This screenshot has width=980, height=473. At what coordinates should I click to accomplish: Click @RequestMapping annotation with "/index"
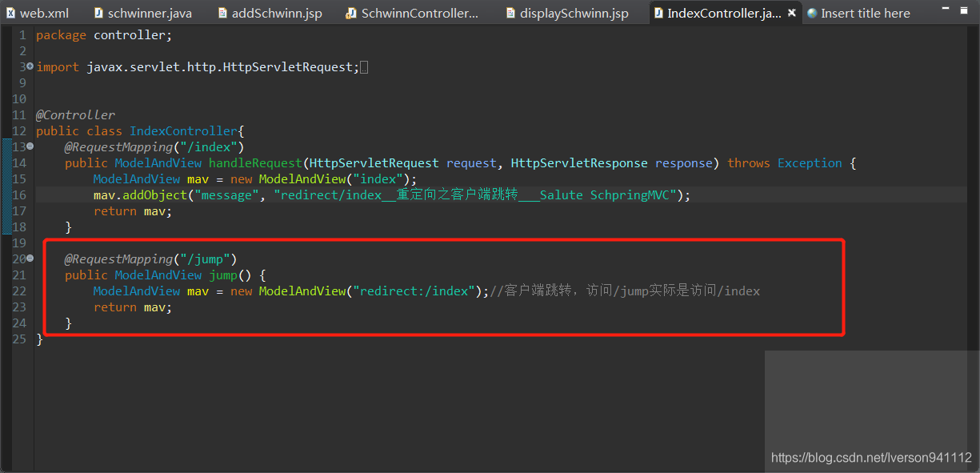click(154, 147)
